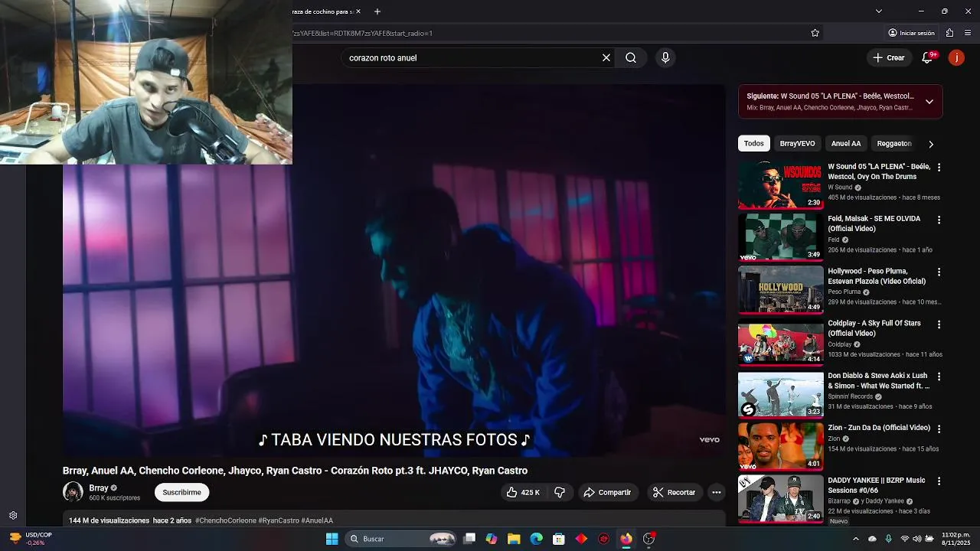Share the video via Compartir
The height and width of the screenshot is (551, 980).
click(x=607, y=492)
